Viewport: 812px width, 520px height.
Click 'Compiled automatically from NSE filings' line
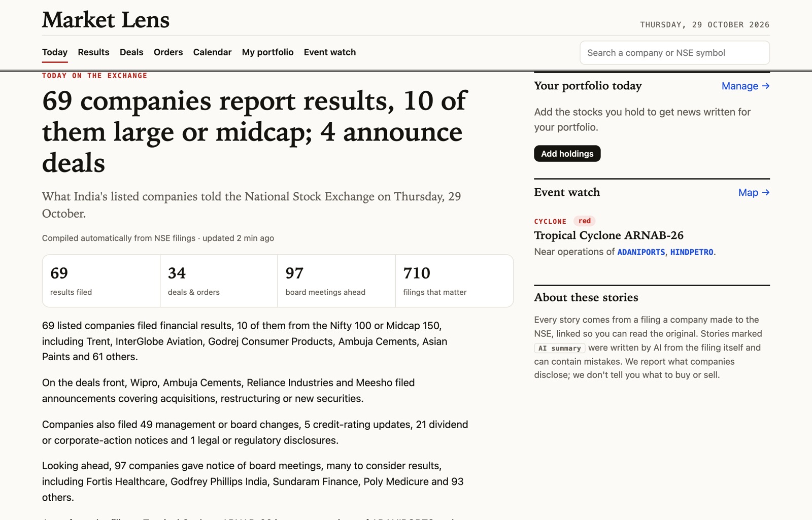tap(158, 238)
